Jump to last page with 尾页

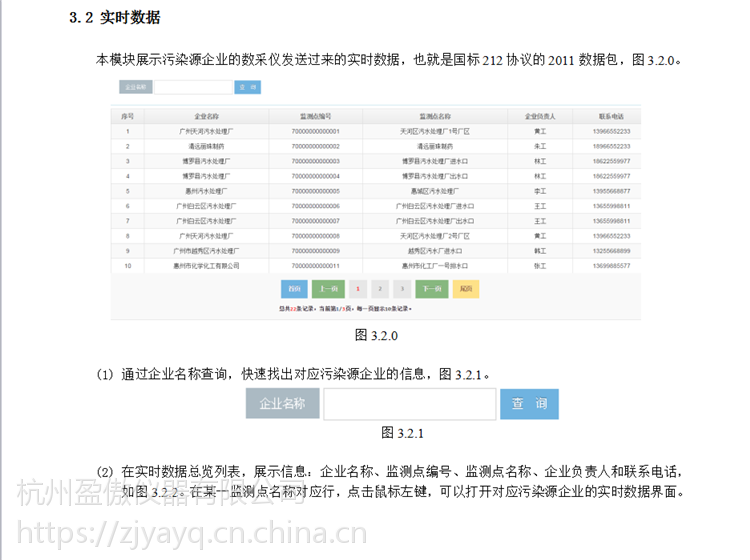pos(465,289)
